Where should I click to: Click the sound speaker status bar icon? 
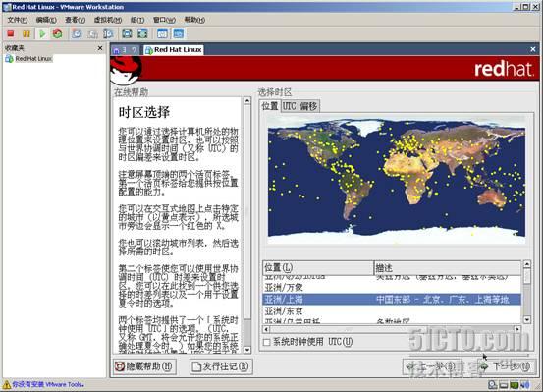click(525, 385)
